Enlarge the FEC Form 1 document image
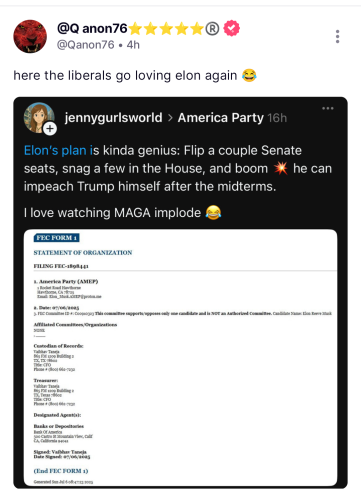 coord(180,357)
